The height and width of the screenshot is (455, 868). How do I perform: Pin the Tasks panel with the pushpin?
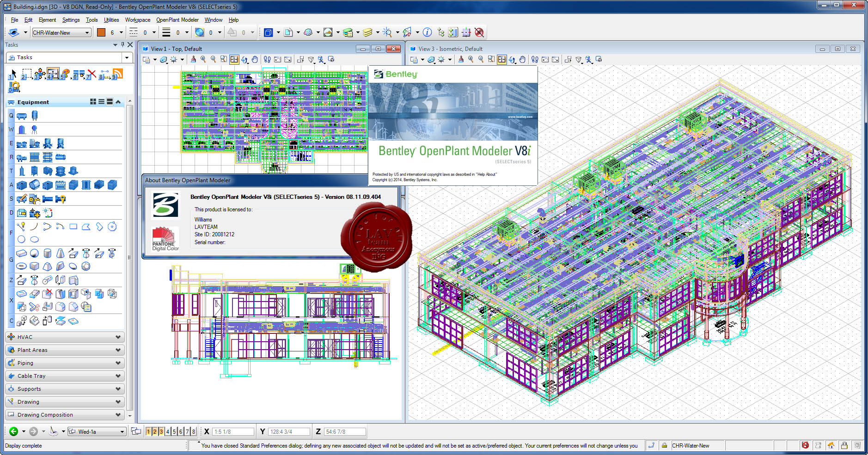pos(122,45)
